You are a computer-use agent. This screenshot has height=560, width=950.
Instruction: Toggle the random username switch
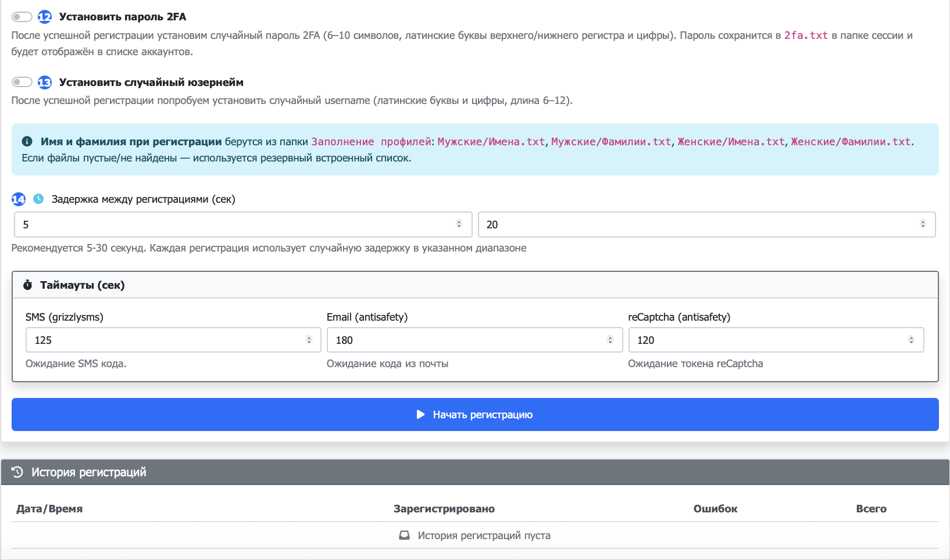click(22, 82)
